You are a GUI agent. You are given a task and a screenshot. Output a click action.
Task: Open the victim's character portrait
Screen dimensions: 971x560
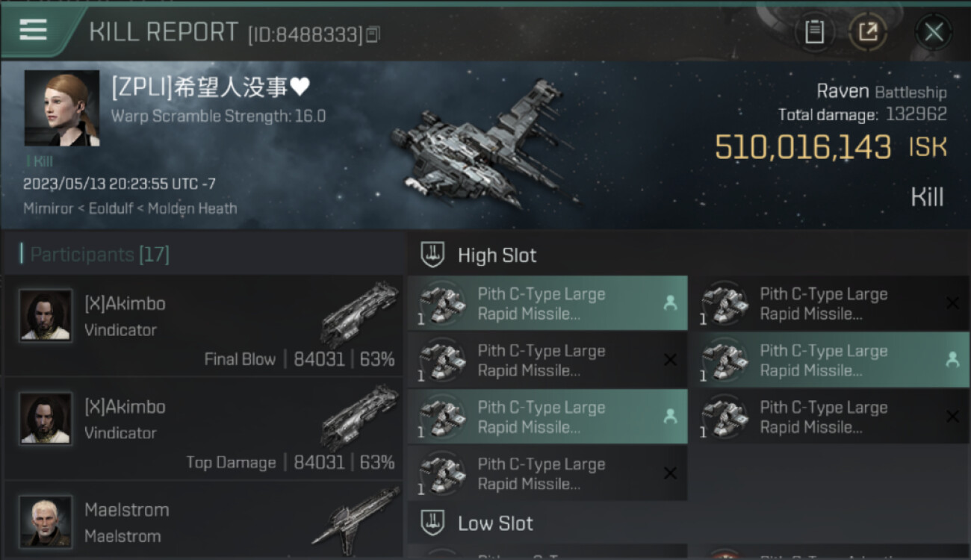[62, 108]
